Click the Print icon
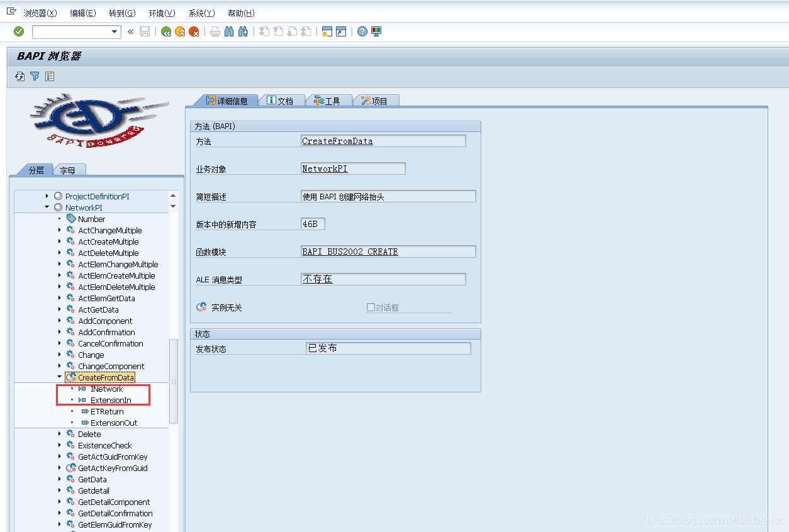Image resolution: width=789 pixels, height=532 pixels. click(x=215, y=31)
